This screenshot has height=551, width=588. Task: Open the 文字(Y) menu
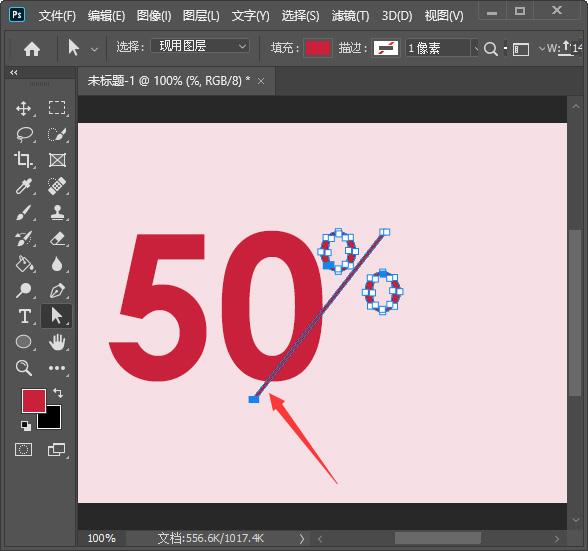250,16
